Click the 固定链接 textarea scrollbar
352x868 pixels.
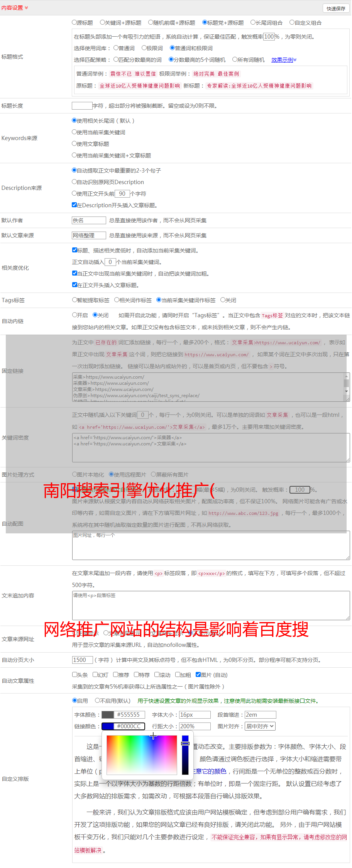[x=346, y=384]
